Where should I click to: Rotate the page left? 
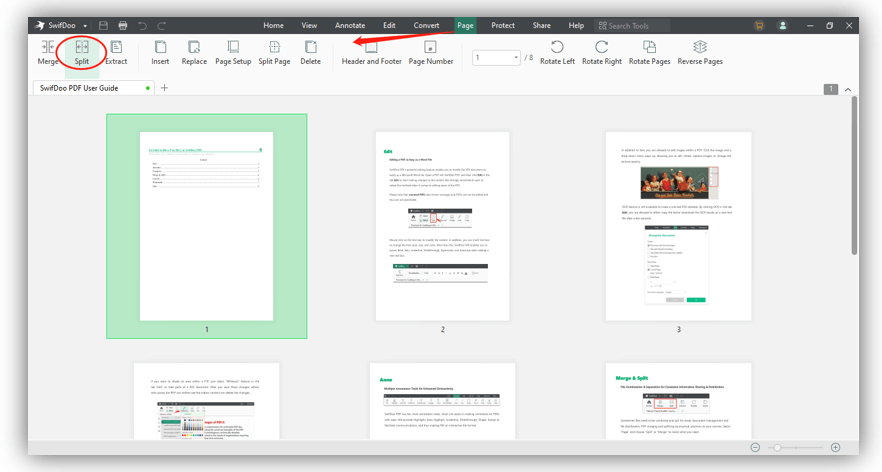(x=557, y=52)
